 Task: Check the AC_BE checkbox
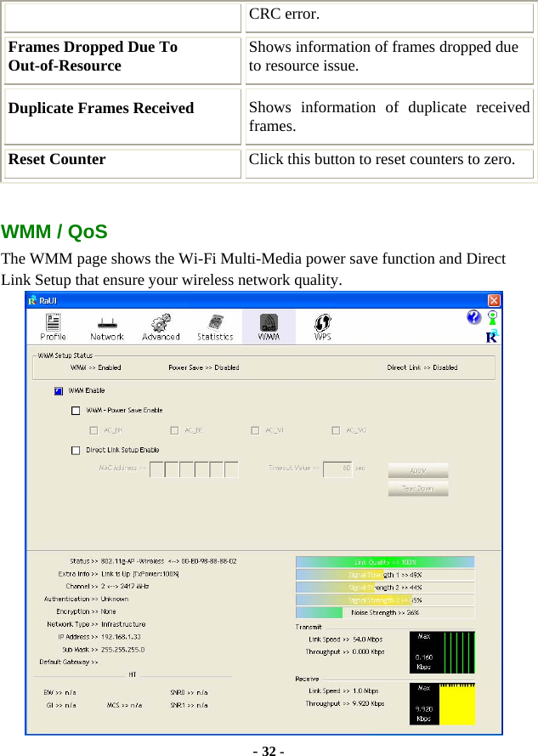point(174,430)
